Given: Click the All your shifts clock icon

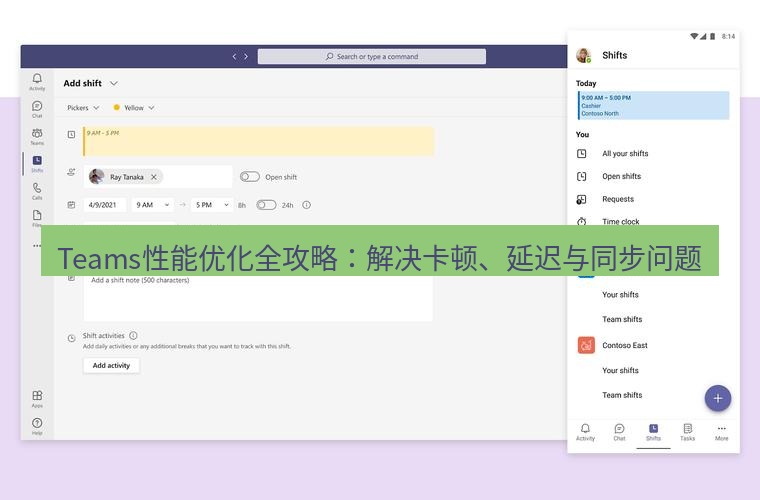Looking at the screenshot, I should (582, 154).
